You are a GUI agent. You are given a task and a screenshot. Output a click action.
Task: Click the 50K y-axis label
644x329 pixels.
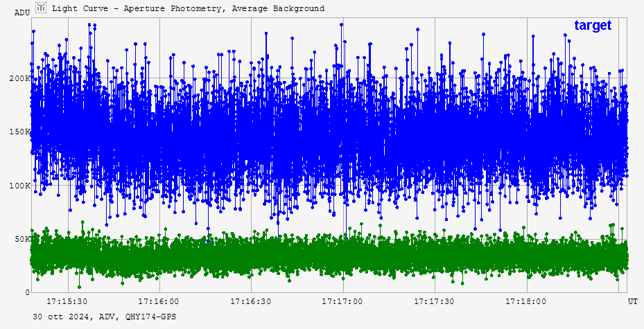click(22, 239)
